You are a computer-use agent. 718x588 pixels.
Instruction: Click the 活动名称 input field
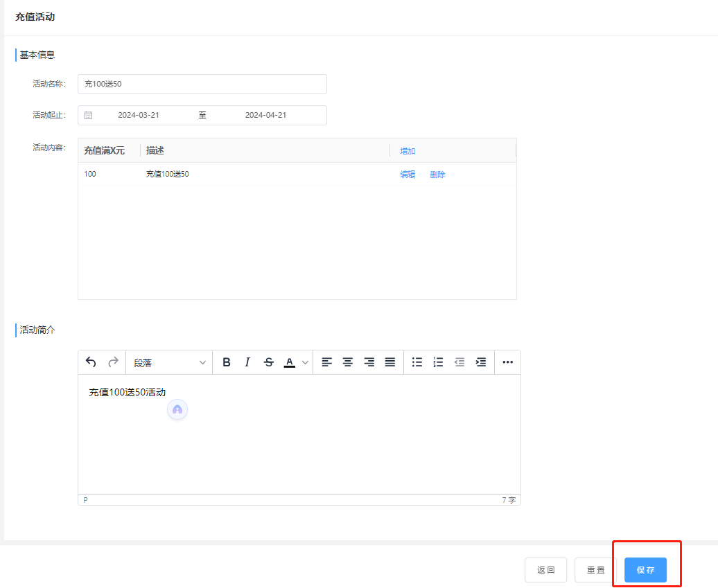pyautogui.click(x=202, y=84)
